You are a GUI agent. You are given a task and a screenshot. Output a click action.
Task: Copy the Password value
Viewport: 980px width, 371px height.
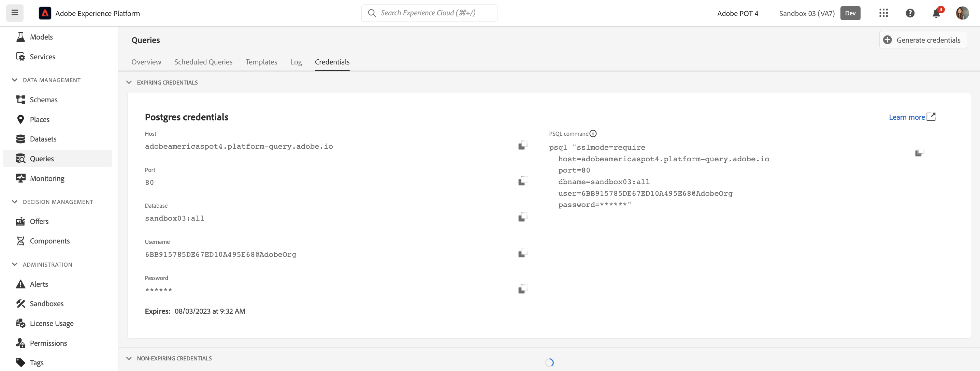pos(523,289)
